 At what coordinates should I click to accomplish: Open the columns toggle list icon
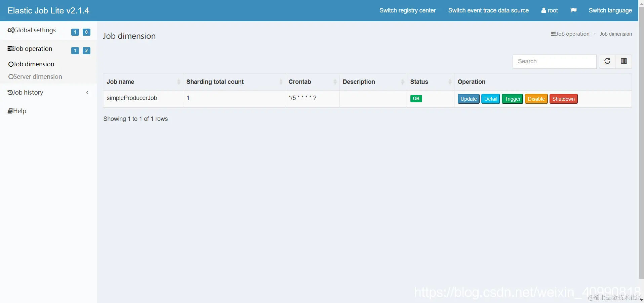(624, 61)
